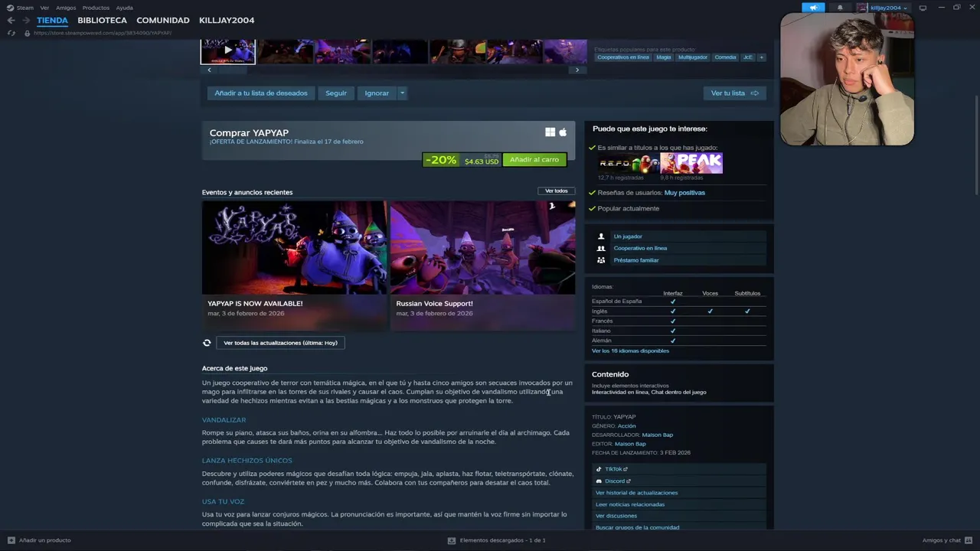Click the refresh icon beside update history
Screen dimensions: 980x551
pos(207,343)
